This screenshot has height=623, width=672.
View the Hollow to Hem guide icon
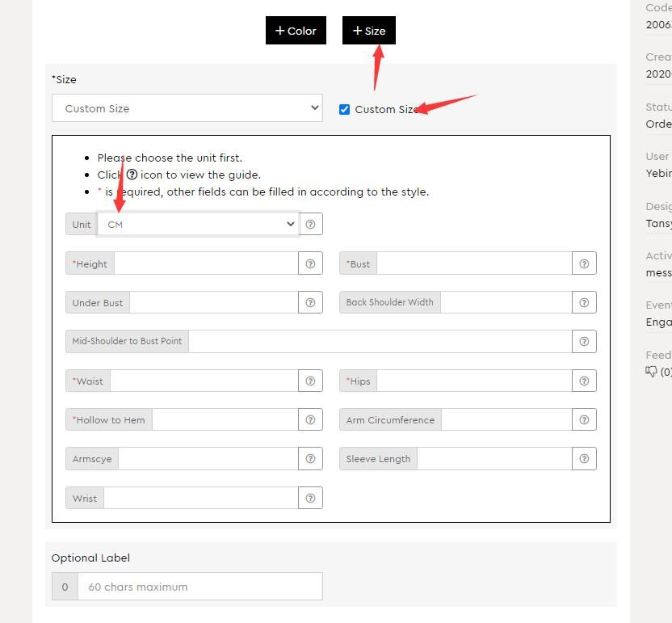point(310,419)
